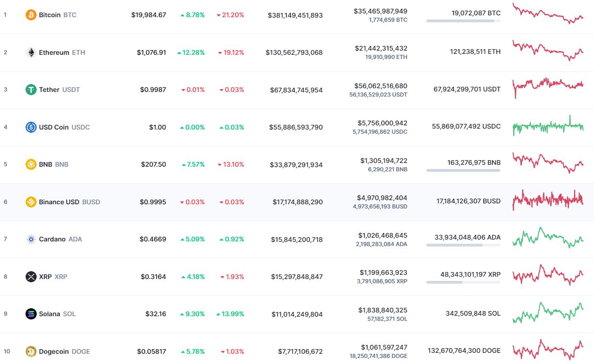Click Ethereum's market cap value
This screenshot has width=594, height=364.
pyautogui.click(x=294, y=52)
